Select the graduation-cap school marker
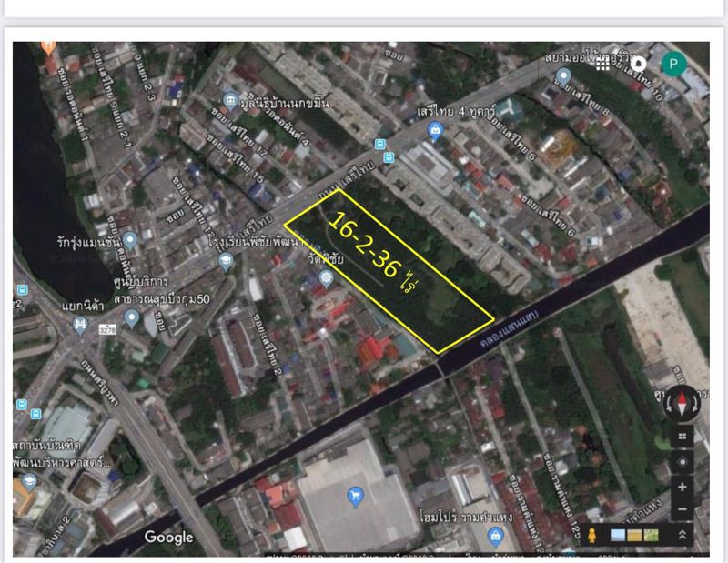 (x=226, y=262)
